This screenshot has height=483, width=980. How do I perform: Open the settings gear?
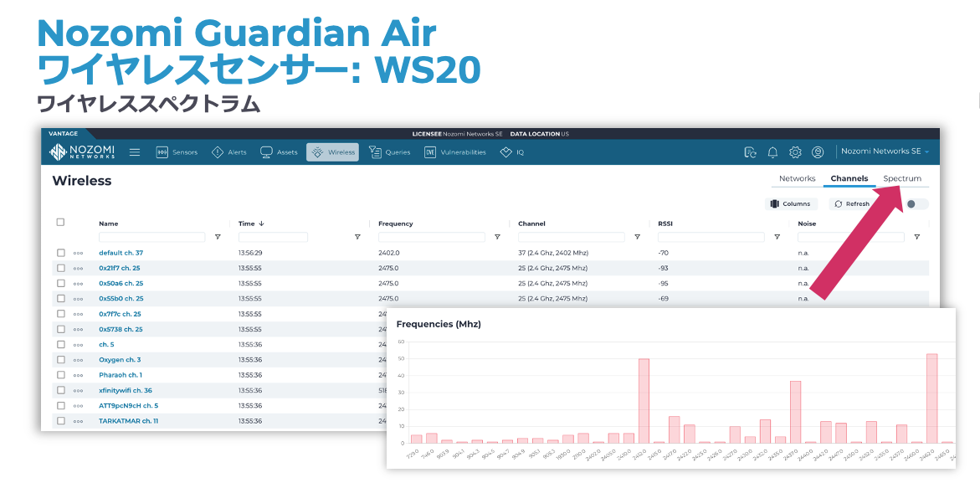coord(795,152)
